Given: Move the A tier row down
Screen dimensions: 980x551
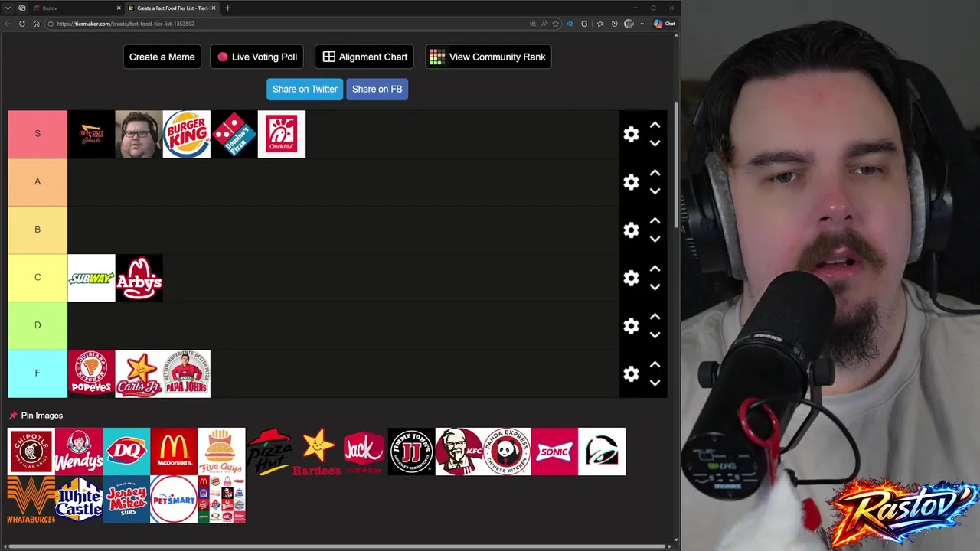Looking at the screenshot, I should point(655,191).
